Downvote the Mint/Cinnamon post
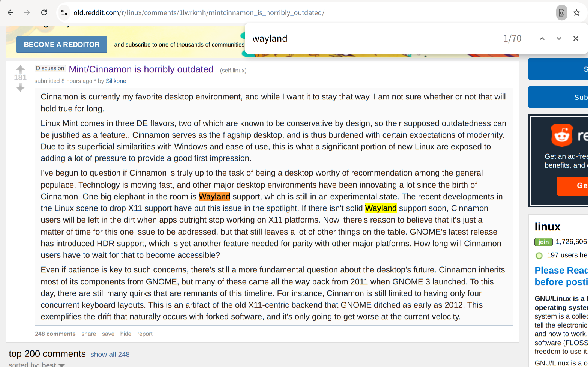 [x=20, y=87]
